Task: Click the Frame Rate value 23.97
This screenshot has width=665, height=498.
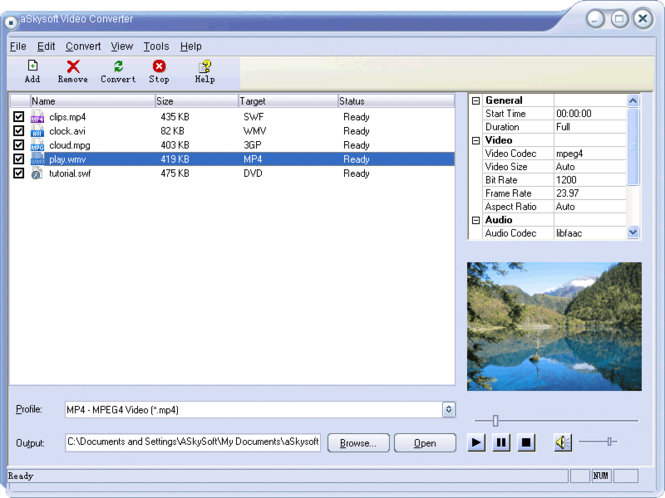Action: click(x=567, y=193)
